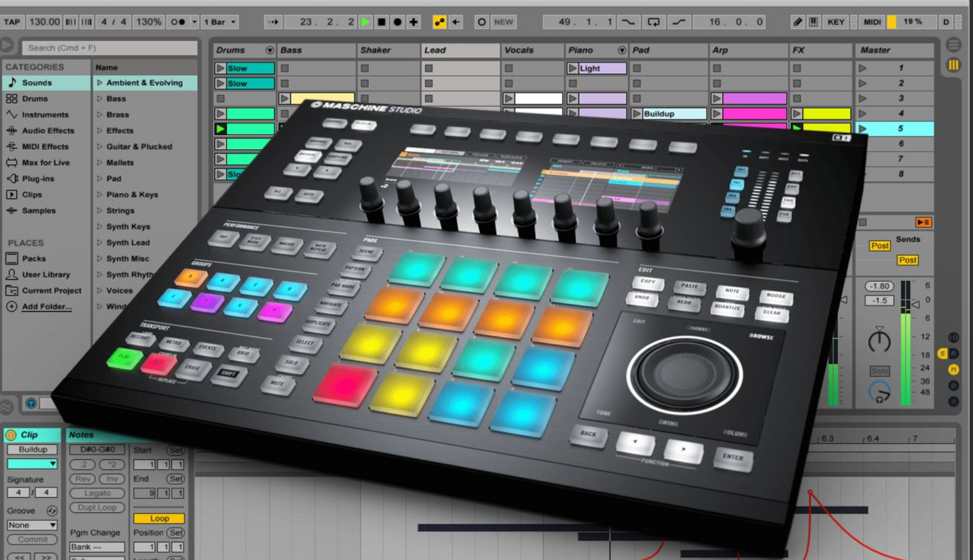This screenshot has height=560, width=973.
Task: Toggle the MIDI map mode switch
Action: (x=872, y=22)
